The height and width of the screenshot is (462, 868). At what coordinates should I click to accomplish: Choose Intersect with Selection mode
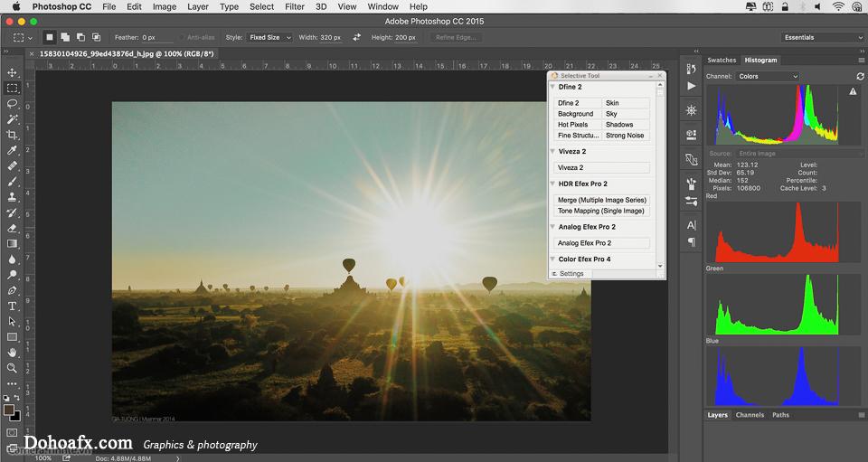[96, 37]
